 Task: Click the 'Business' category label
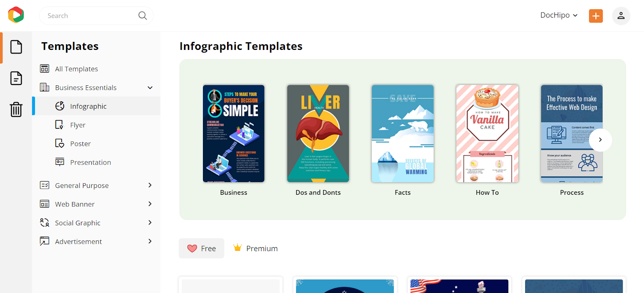pos(233,192)
